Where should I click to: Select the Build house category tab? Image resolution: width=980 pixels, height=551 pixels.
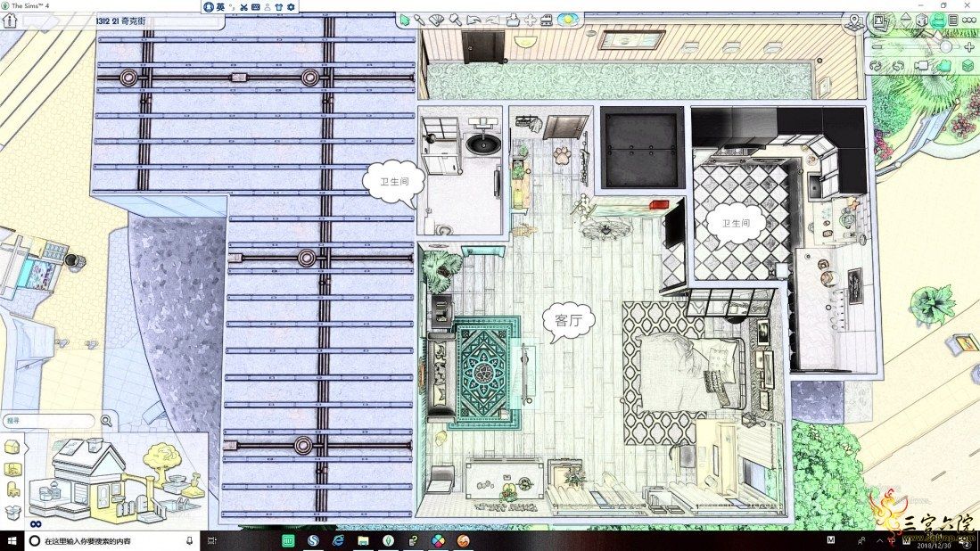12,448
